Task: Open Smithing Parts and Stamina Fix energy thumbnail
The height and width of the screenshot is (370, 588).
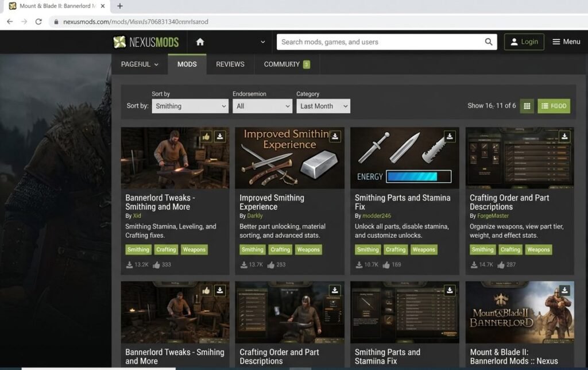Action: coord(405,158)
